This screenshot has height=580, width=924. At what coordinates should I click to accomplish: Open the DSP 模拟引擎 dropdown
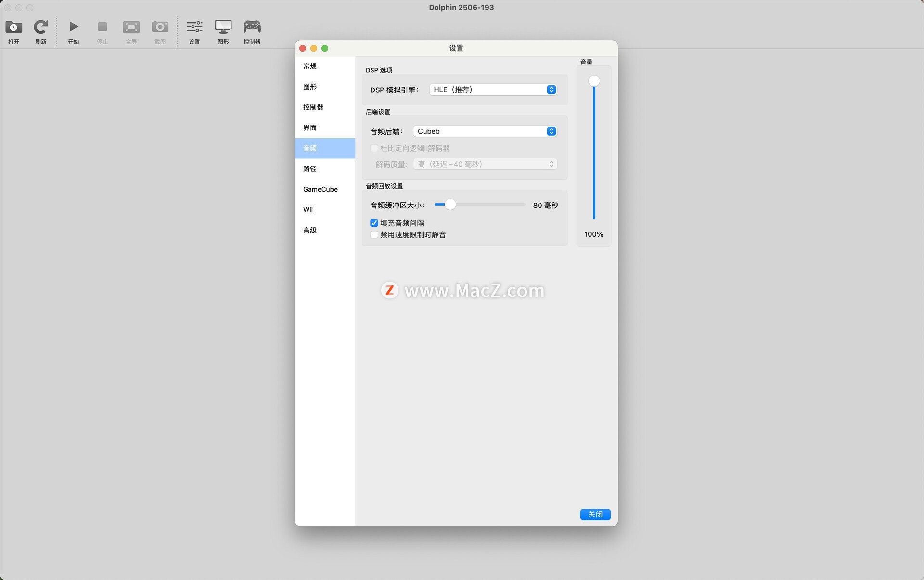493,90
